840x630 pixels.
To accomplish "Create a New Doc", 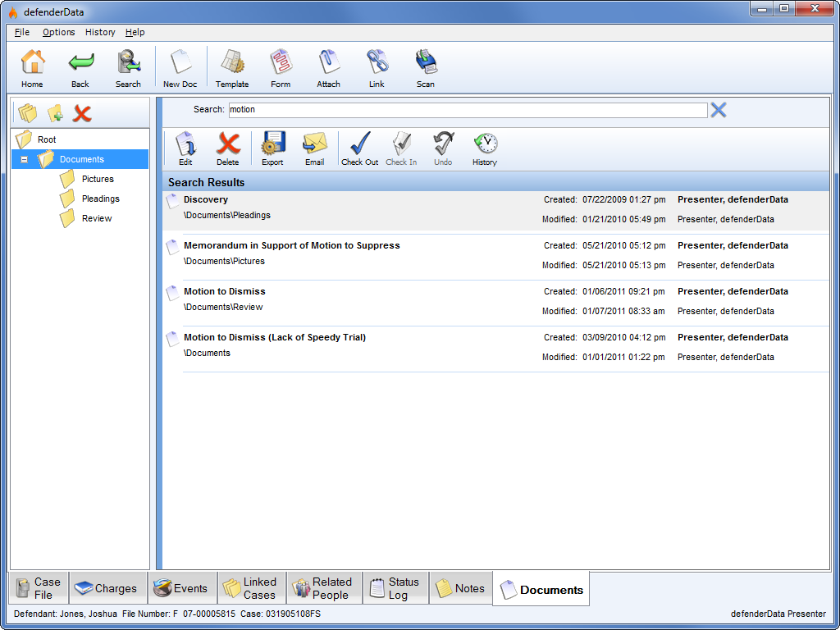I will click(180, 68).
